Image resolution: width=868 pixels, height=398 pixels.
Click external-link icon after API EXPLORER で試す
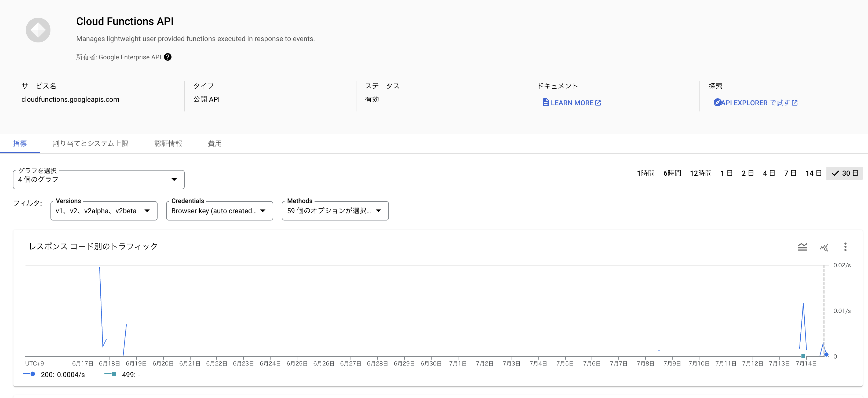(795, 103)
